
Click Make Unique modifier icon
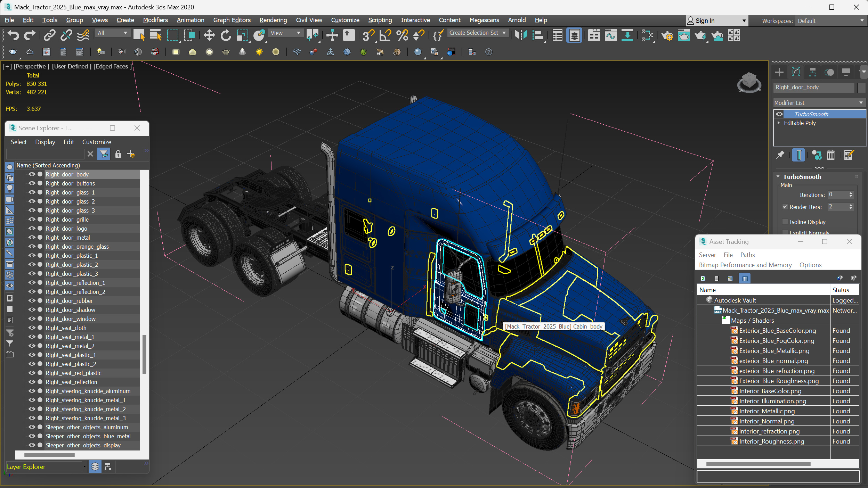point(817,155)
